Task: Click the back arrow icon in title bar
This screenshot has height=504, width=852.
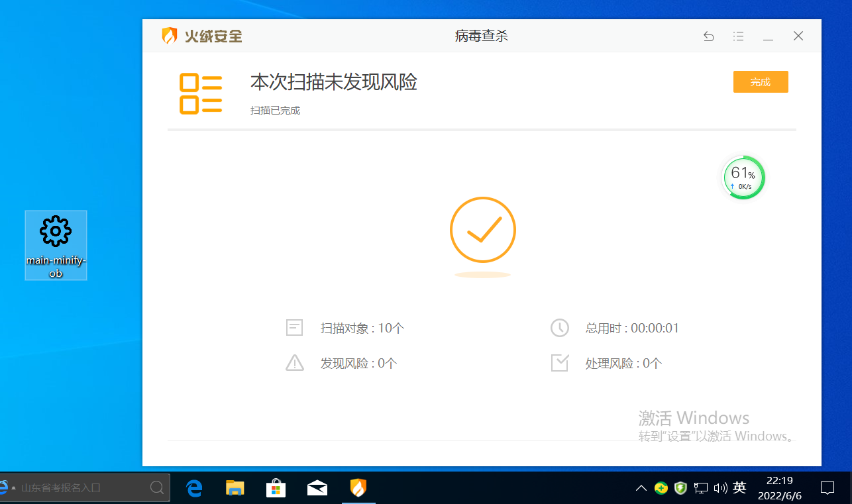Action: click(x=709, y=36)
